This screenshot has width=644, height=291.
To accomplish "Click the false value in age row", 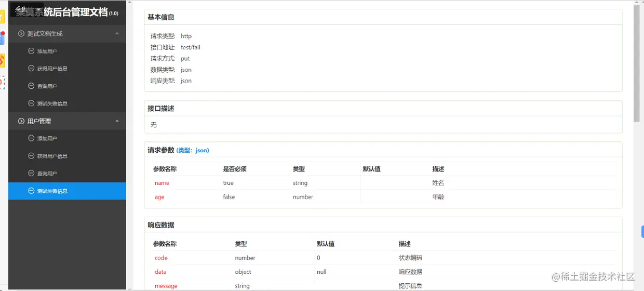I will 229,197.
